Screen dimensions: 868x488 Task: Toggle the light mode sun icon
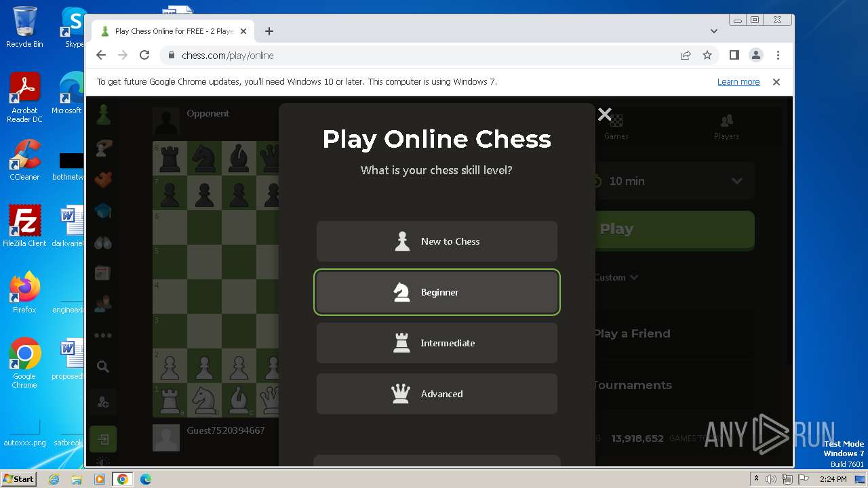pyautogui.click(x=103, y=462)
